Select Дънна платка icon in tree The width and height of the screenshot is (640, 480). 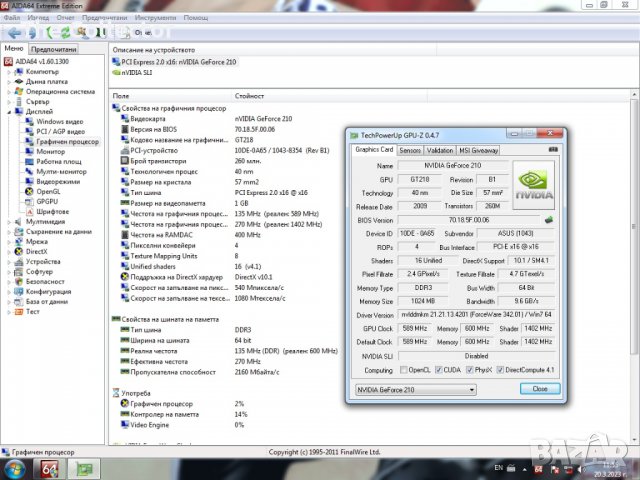pos(19,82)
